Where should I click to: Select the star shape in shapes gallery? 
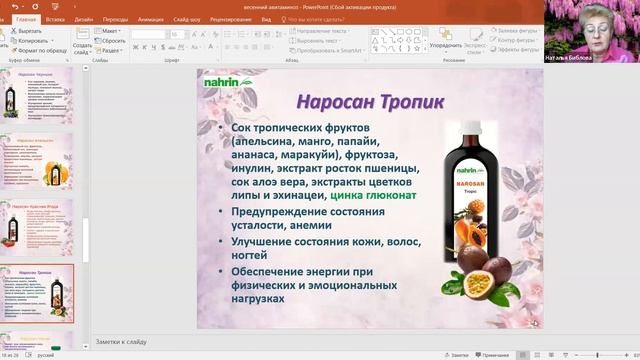click(417, 49)
